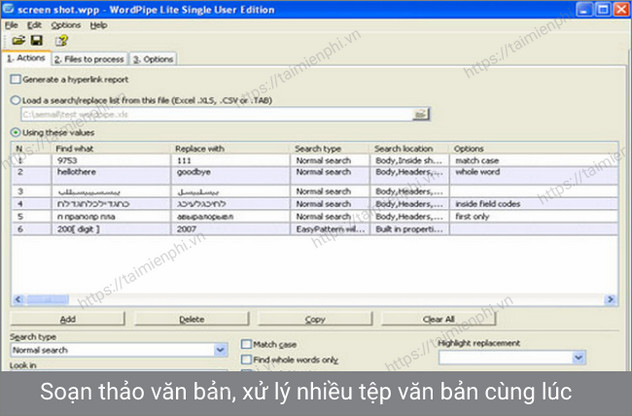Screen dimensions: 632x416
Task: Select cell containing goodbye
Action: [x=231, y=175]
